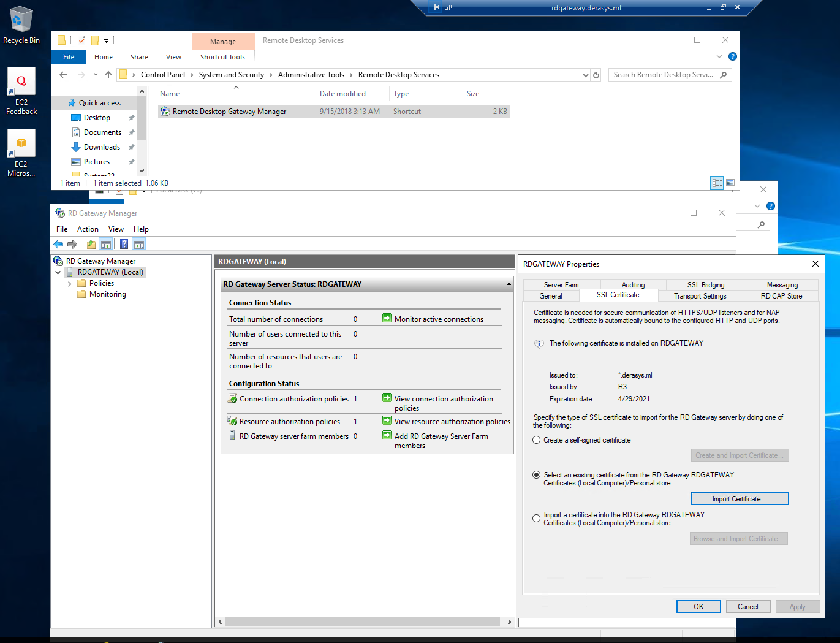
Task: Click the Remote Desktop Gateway Manager shortcut icon
Action: click(165, 112)
